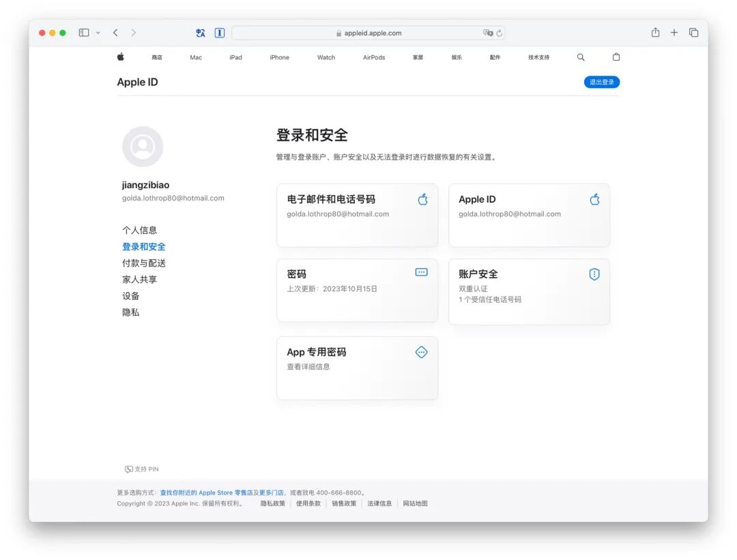Screen dimensions: 737x560
Task: Click the App 专用密码 card icon
Action: (x=421, y=352)
